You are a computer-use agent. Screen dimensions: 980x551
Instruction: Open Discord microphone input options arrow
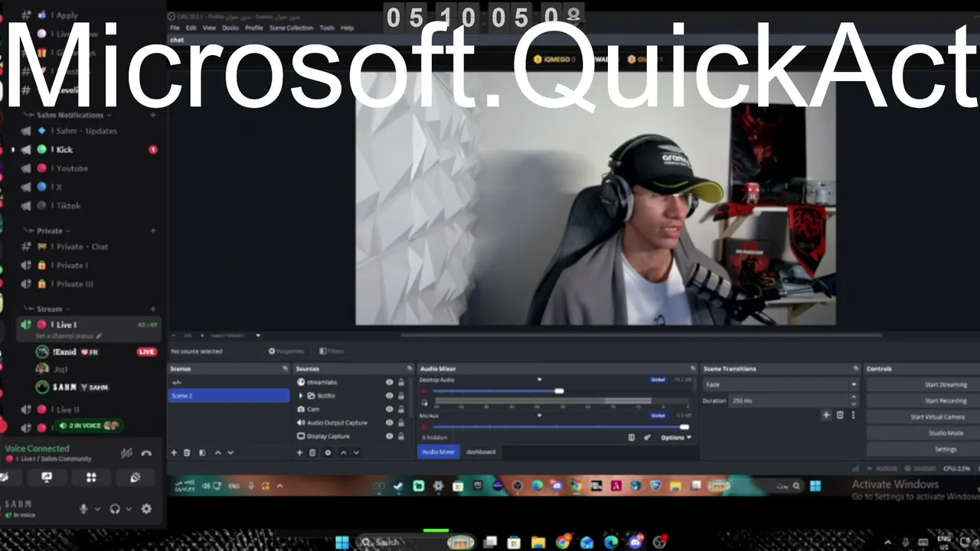pos(97,509)
